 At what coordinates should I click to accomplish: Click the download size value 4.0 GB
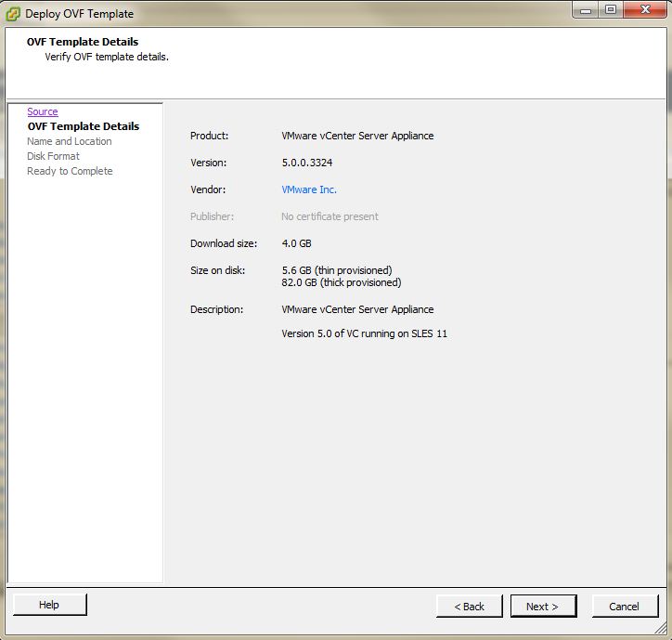[297, 243]
